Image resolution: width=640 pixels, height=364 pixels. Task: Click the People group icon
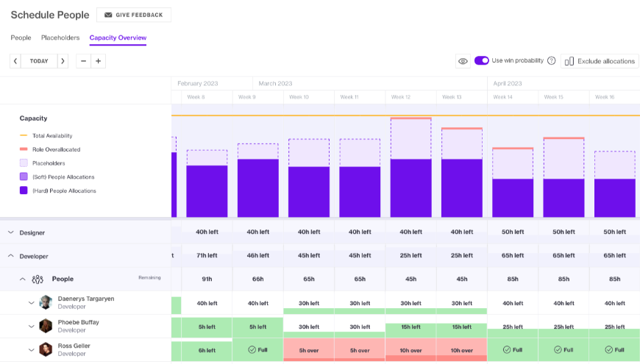tap(38, 279)
